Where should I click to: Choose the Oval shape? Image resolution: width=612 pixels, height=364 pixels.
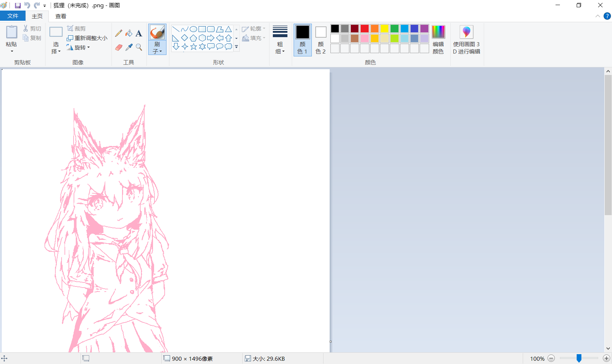coord(193,29)
